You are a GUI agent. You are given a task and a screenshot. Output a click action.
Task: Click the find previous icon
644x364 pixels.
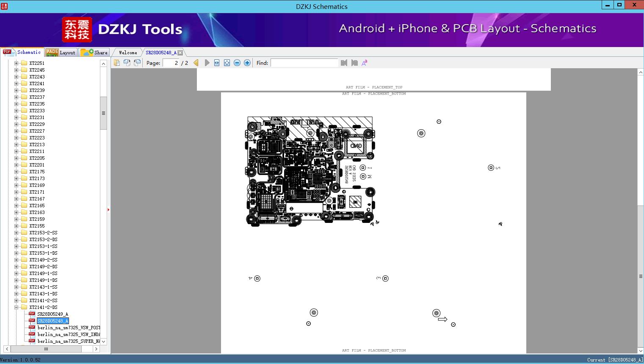[x=344, y=63]
